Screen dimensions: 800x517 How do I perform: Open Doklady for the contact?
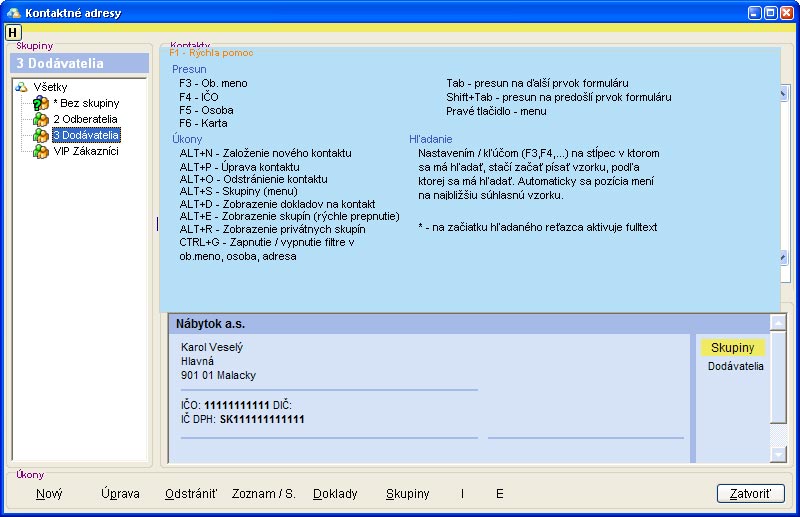[334, 493]
